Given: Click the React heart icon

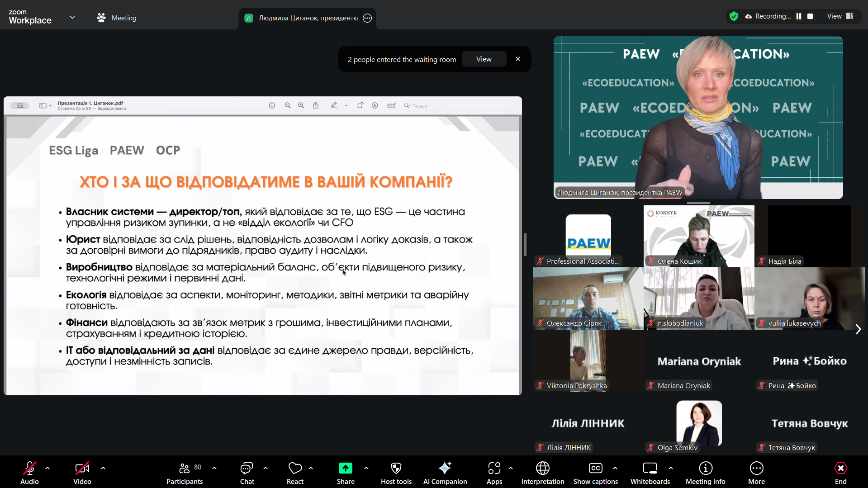Looking at the screenshot, I should 295,469.
